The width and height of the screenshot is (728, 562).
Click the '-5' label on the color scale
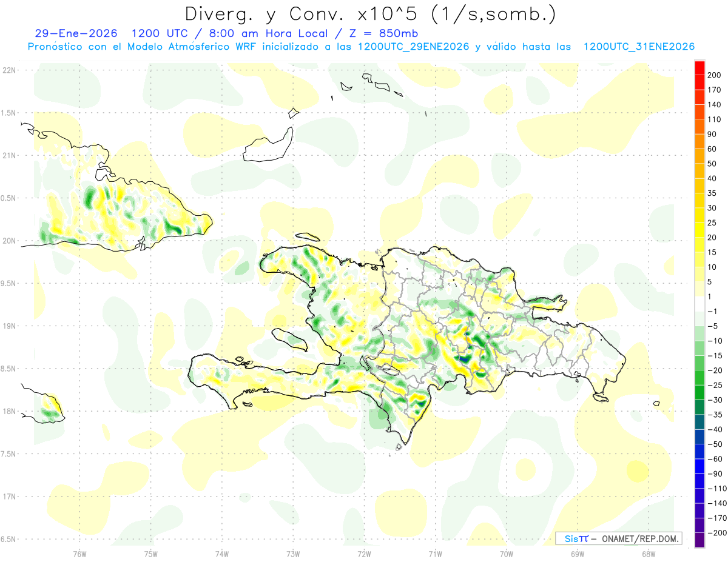click(713, 326)
